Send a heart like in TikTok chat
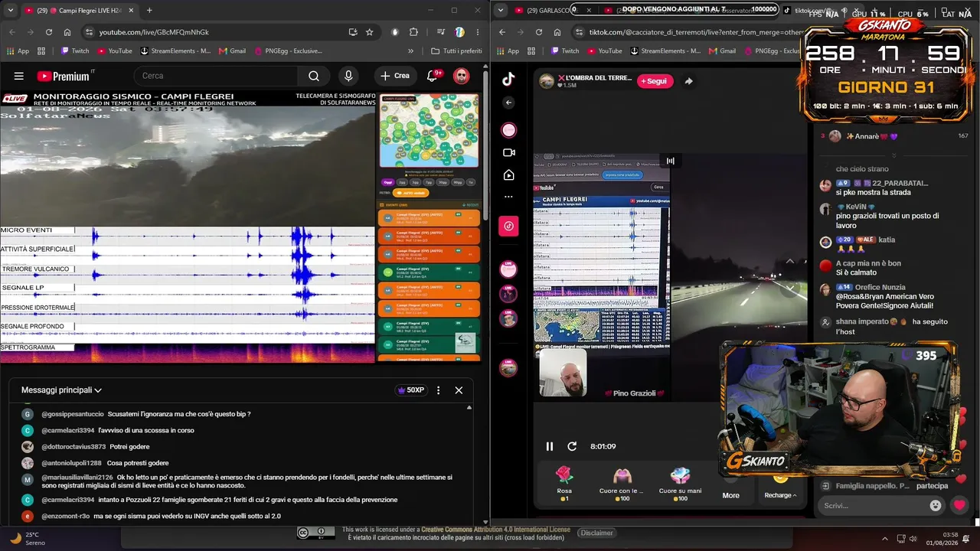This screenshot has height=551, width=980. pos(959,506)
